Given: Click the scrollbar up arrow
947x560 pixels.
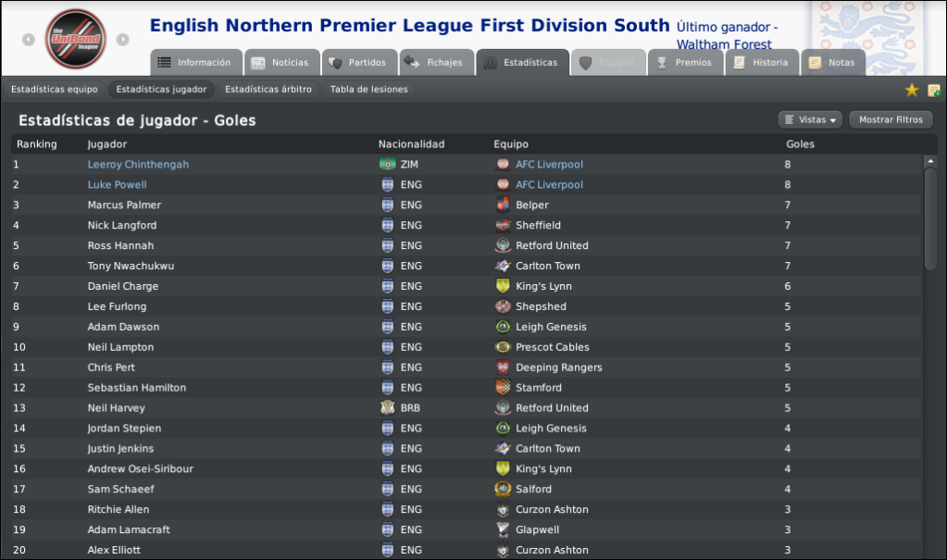Looking at the screenshot, I should coord(930,161).
